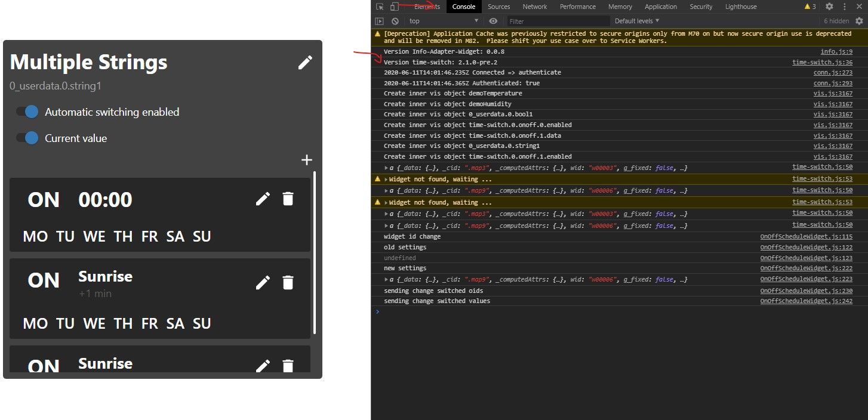Click the warnings count badge showing 3
This screenshot has height=420, width=868.
click(810, 7)
